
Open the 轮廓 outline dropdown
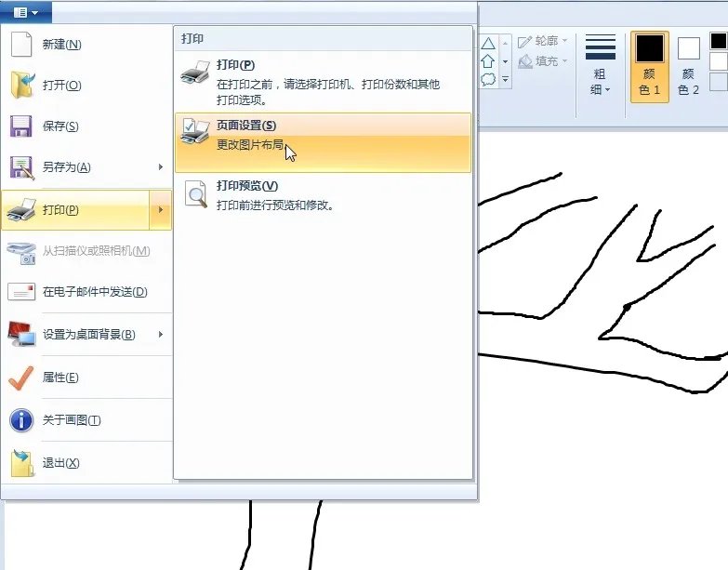click(x=543, y=41)
